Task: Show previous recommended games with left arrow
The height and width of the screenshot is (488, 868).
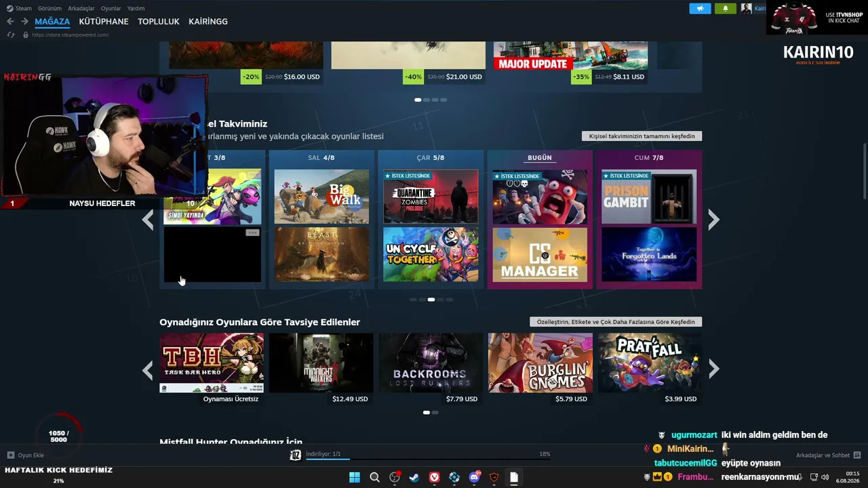Action: coord(148,369)
